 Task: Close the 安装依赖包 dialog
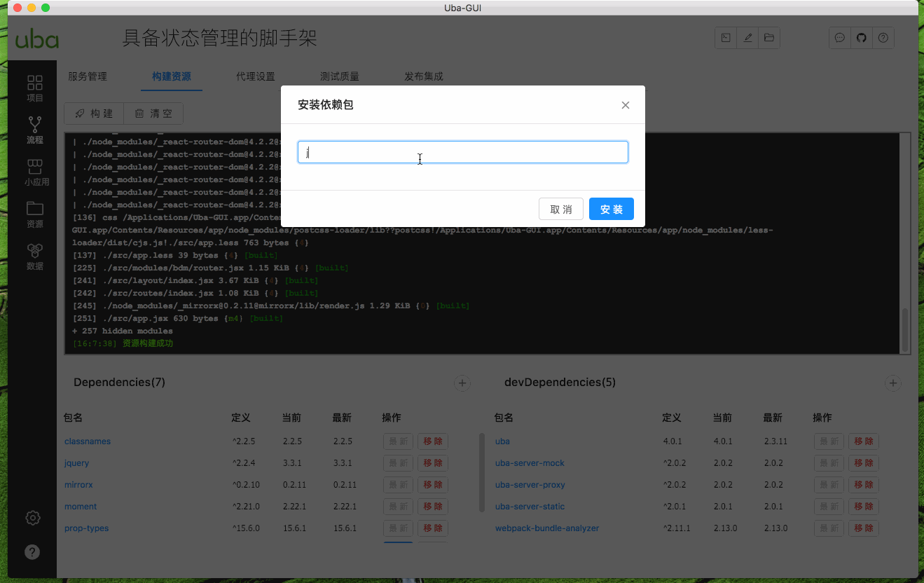pos(626,105)
